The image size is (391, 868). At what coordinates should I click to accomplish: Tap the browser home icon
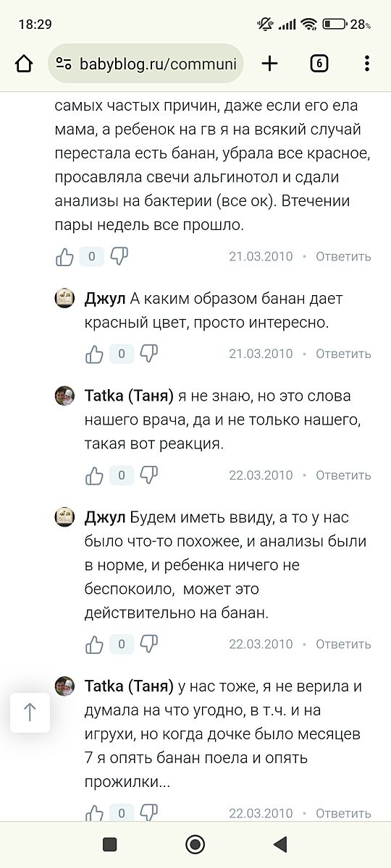point(24,64)
